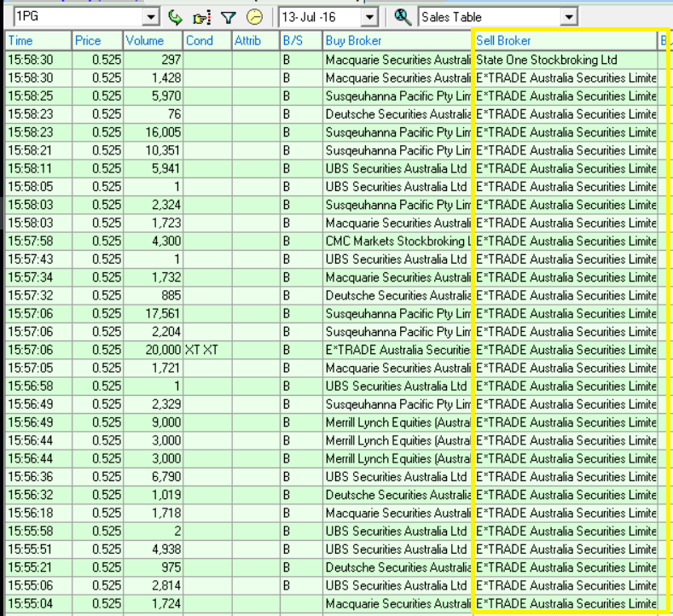Select volume cell 1,723
Image resolution: width=673 pixels, height=616 pixels.
tap(153, 224)
